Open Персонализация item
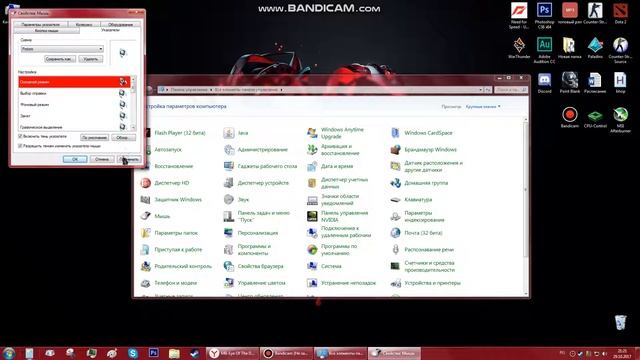 point(251,233)
